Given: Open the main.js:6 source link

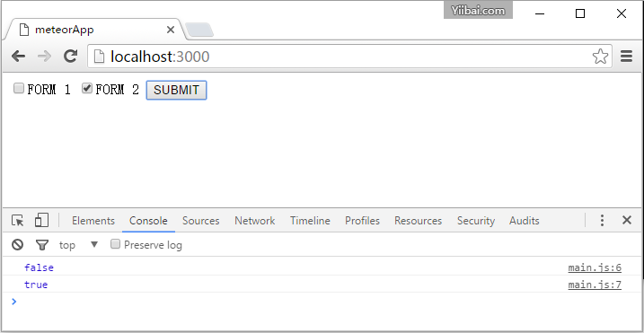Looking at the screenshot, I should tap(595, 268).
